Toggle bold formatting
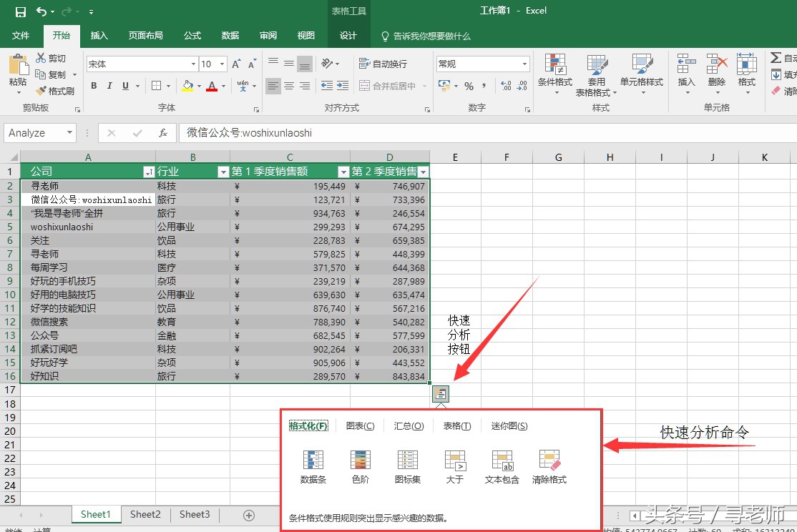797x532 pixels. 94,86
